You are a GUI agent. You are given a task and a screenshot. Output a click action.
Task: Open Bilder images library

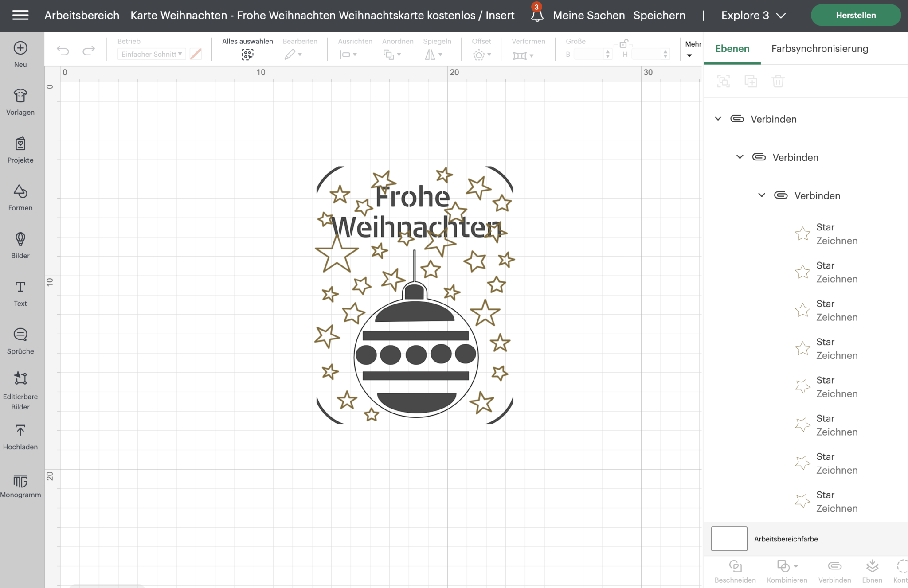[20, 245]
